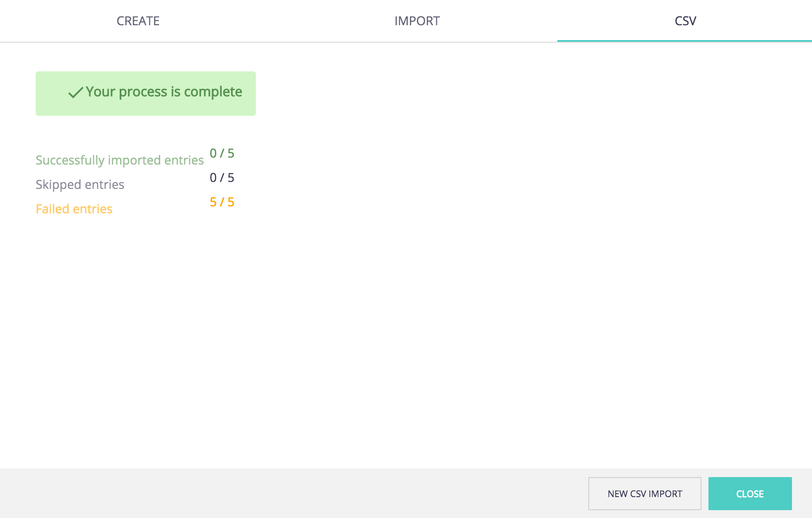
Task: Switch to the CREATE tab
Action: pyautogui.click(x=138, y=21)
